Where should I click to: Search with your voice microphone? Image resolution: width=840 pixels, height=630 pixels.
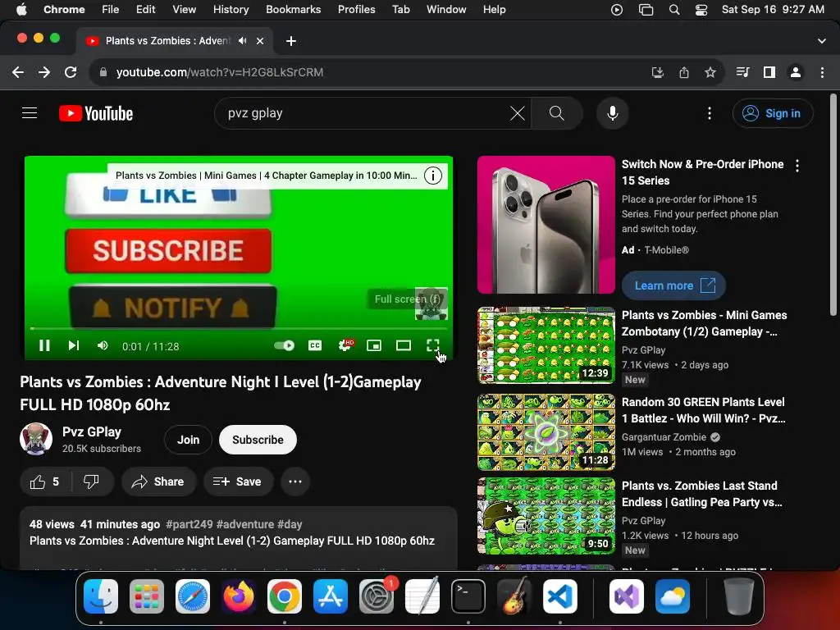click(x=612, y=113)
